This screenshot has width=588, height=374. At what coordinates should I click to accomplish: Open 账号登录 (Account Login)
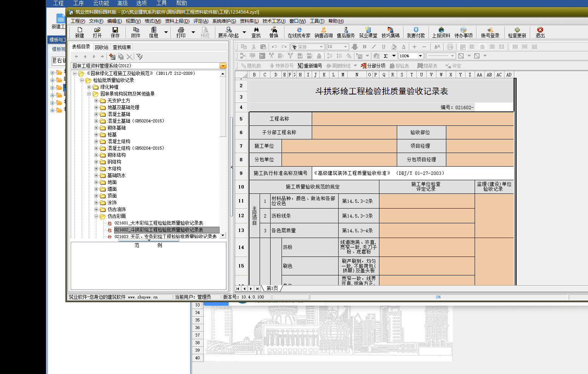490,32
